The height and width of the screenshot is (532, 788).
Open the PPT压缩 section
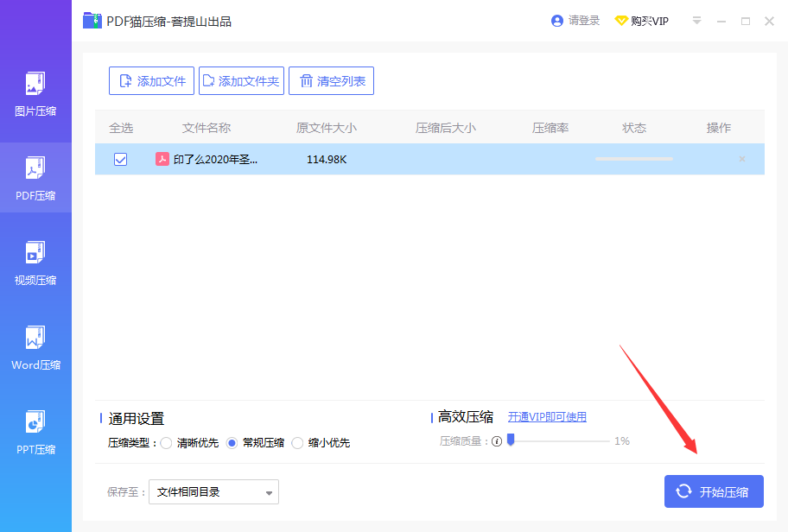pos(35,433)
